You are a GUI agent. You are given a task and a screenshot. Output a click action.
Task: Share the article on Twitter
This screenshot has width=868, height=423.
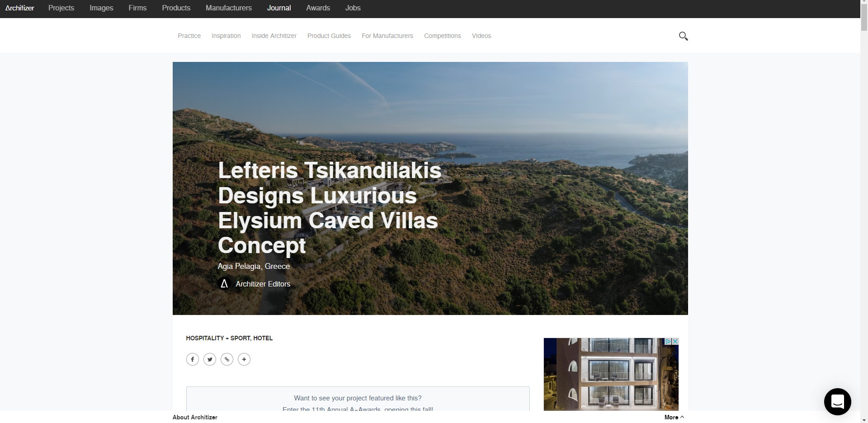[x=209, y=359]
